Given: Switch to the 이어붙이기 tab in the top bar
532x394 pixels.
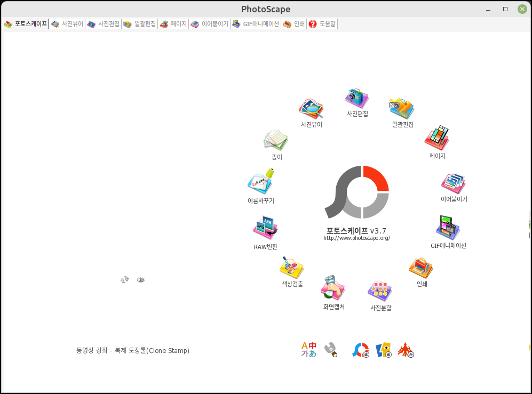Looking at the screenshot, I should (x=209, y=24).
